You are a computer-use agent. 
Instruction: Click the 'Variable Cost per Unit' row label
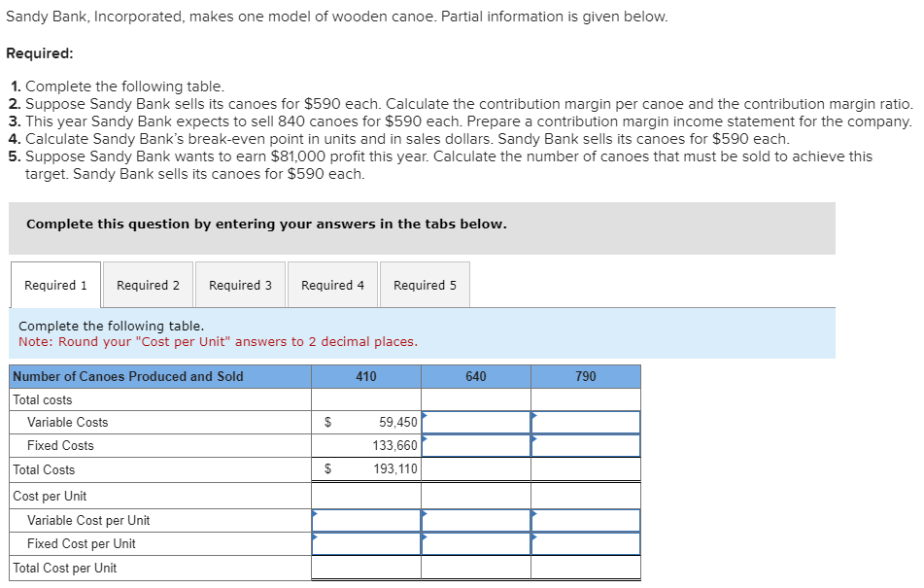(x=88, y=521)
